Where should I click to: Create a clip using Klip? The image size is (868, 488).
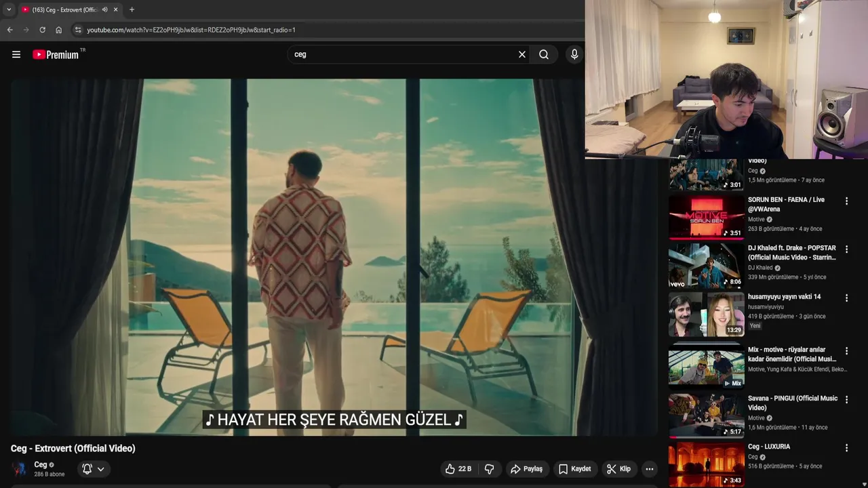618,469
